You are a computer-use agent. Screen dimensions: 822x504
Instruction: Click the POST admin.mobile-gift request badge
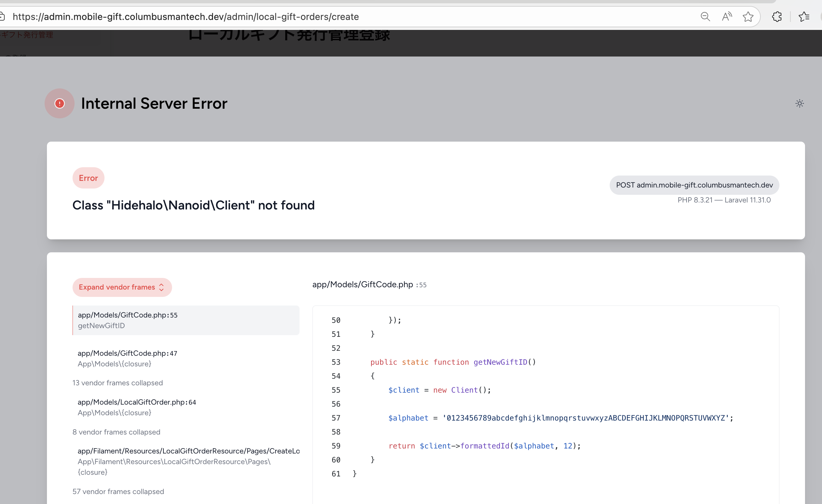[694, 185]
